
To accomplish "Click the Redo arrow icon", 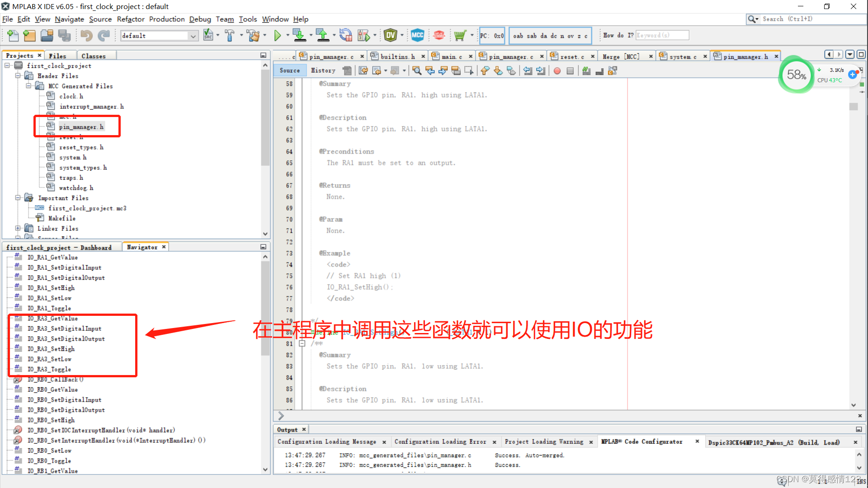I will coord(104,35).
